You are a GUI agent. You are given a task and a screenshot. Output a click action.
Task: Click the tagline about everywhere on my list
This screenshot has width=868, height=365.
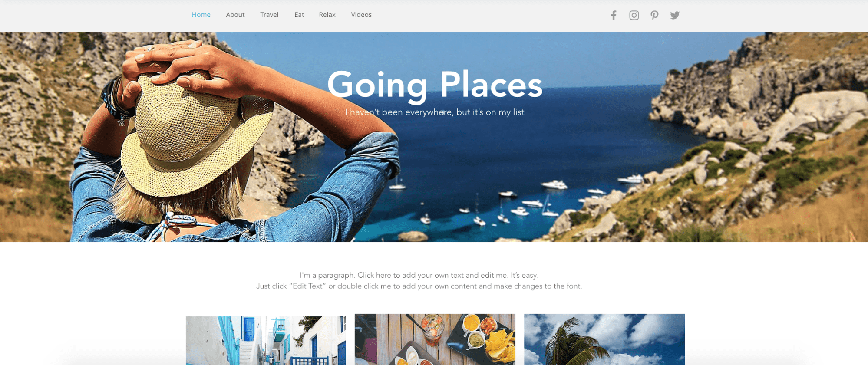coord(435,112)
